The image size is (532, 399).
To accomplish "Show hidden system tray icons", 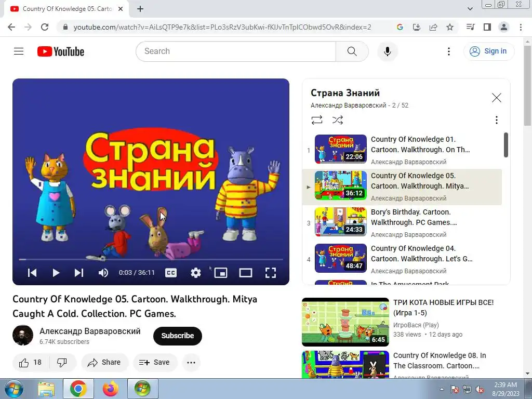I will tap(442, 389).
